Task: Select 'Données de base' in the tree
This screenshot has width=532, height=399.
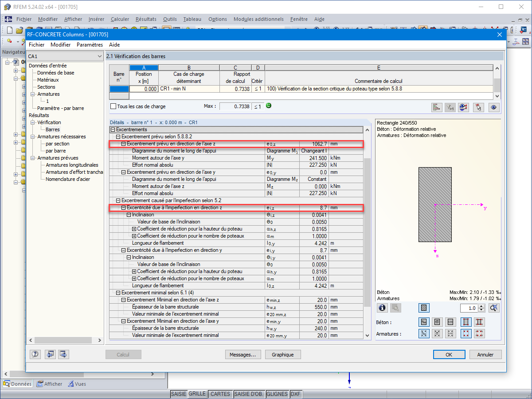Action: tap(56, 73)
